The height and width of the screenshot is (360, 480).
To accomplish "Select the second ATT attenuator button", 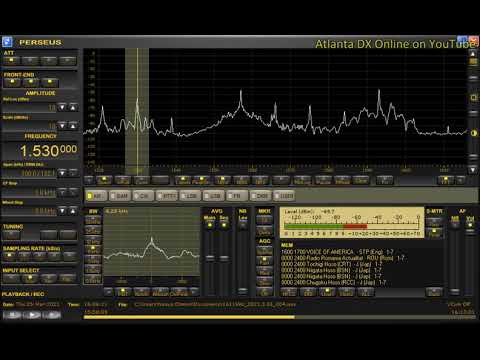I will pyautogui.click(x=30, y=61).
